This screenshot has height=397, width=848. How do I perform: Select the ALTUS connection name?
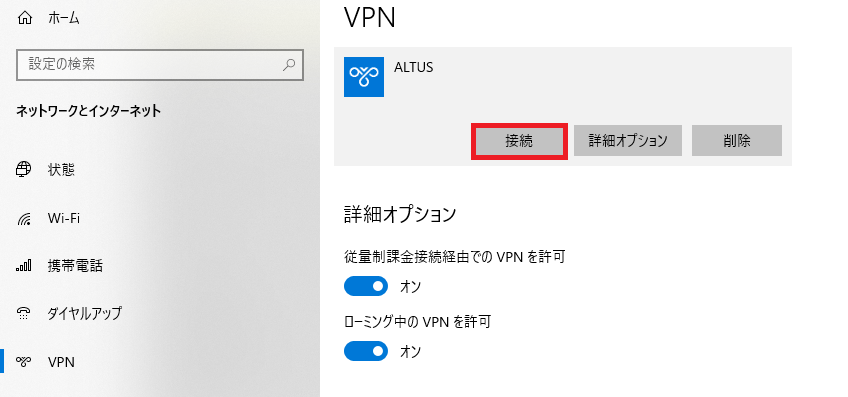(414, 68)
